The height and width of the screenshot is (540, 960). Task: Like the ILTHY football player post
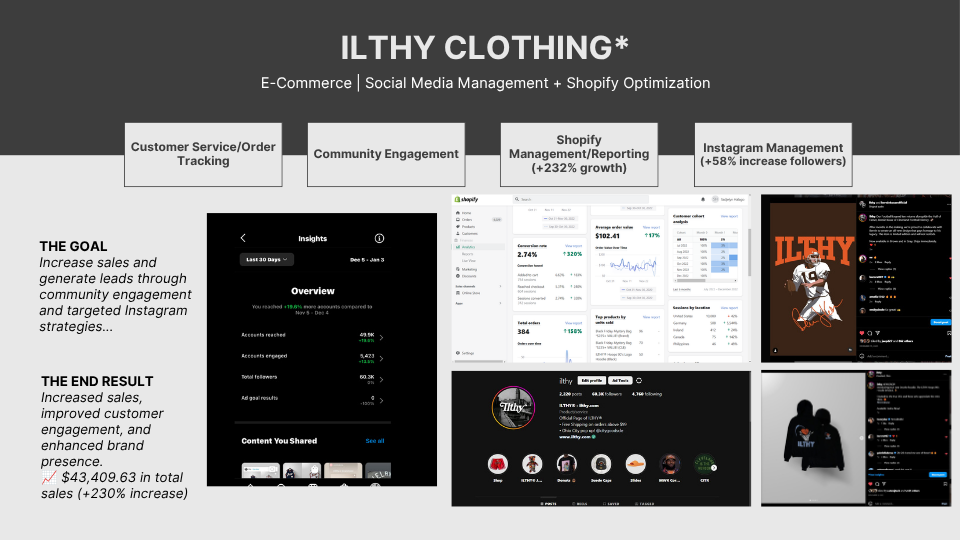point(863,333)
